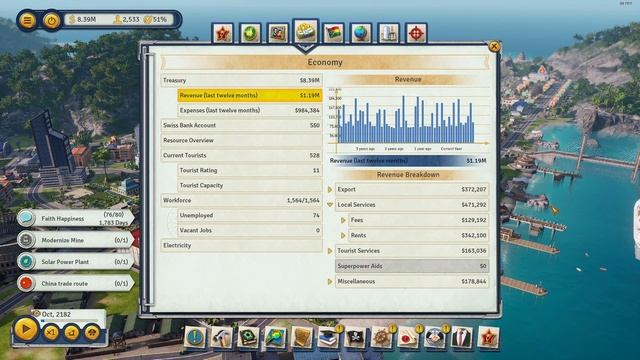
Task: Select the Treasury row
Action: [x=241, y=80]
